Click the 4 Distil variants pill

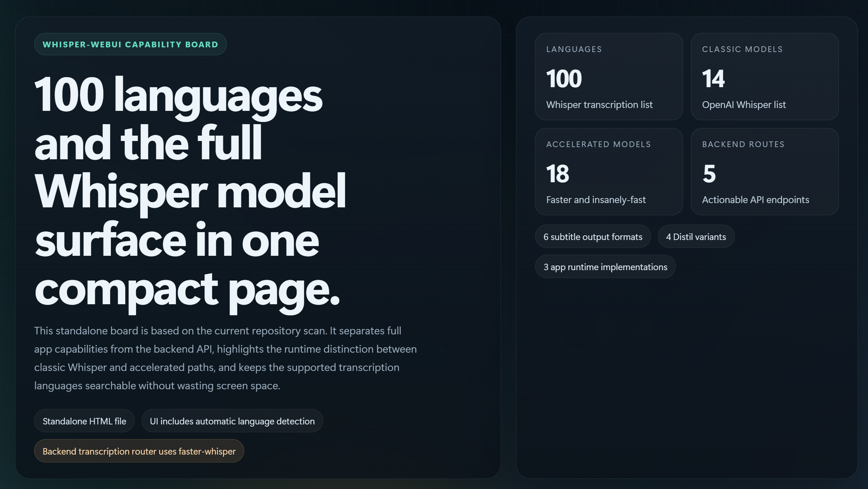pos(696,236)
